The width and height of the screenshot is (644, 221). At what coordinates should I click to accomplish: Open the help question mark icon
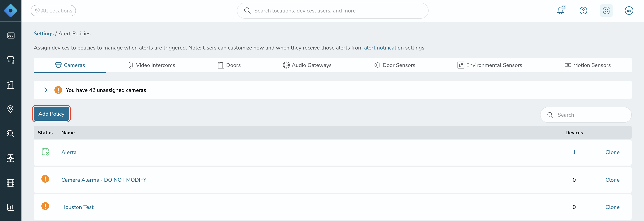click(x=583, y=11)
